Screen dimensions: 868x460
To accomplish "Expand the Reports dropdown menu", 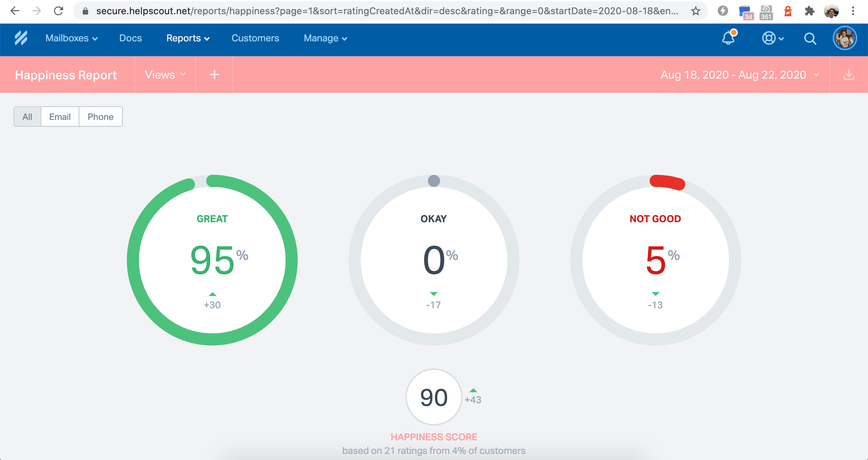I will tap(187, 38).
